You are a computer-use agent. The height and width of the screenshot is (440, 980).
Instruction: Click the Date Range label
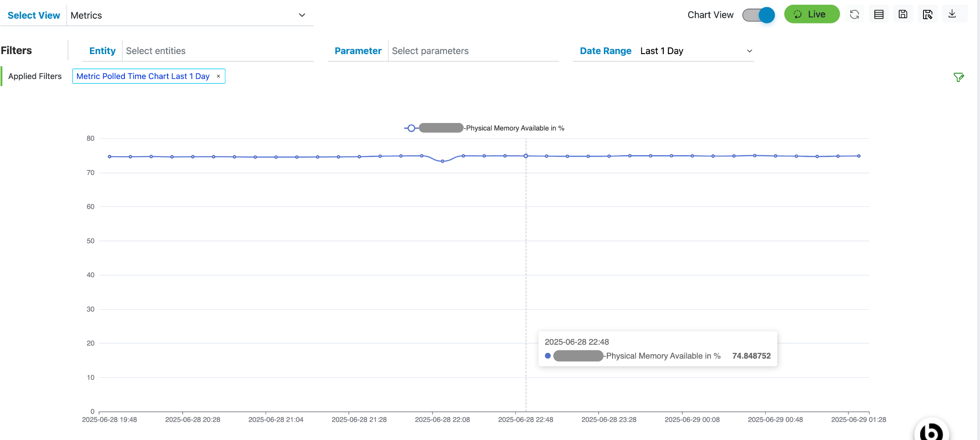pos(605,51)
